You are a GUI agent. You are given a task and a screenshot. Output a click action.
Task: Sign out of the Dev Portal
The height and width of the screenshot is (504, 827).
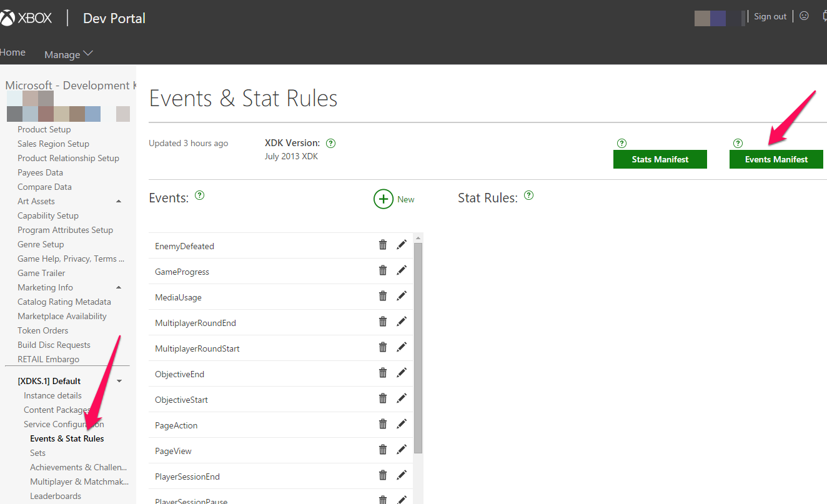(x=770, y=16)
